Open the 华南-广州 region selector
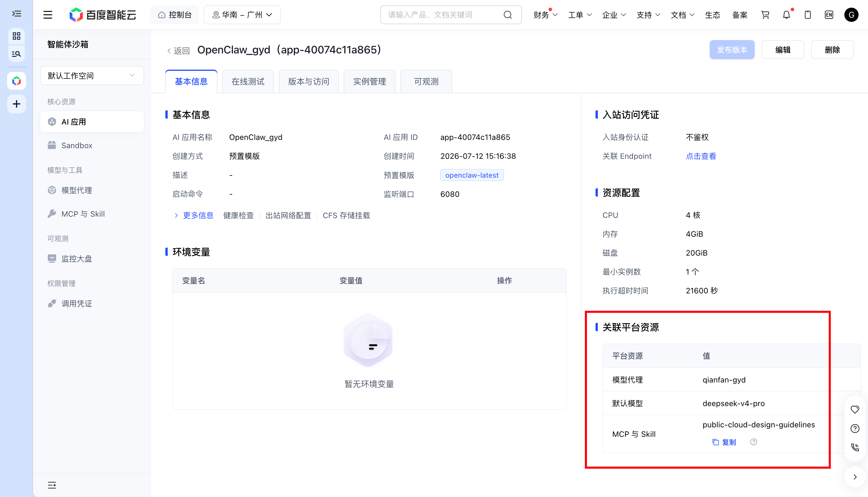The image size is (868, 497). coord(242,15)
